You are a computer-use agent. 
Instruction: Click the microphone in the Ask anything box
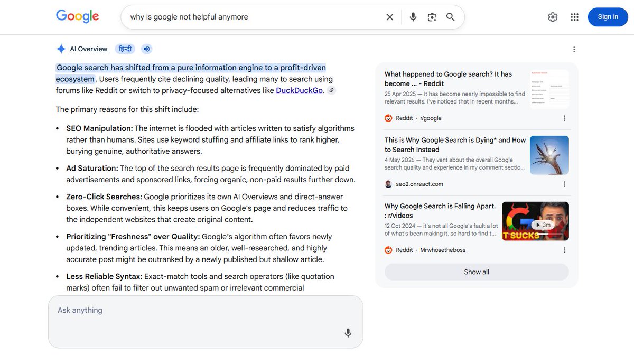click(348, 333)
